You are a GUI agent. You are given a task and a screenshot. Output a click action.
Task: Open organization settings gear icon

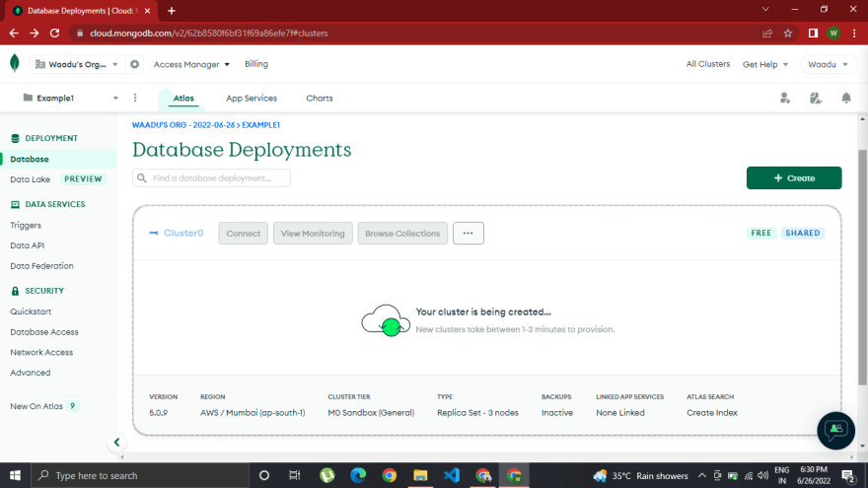134,64
